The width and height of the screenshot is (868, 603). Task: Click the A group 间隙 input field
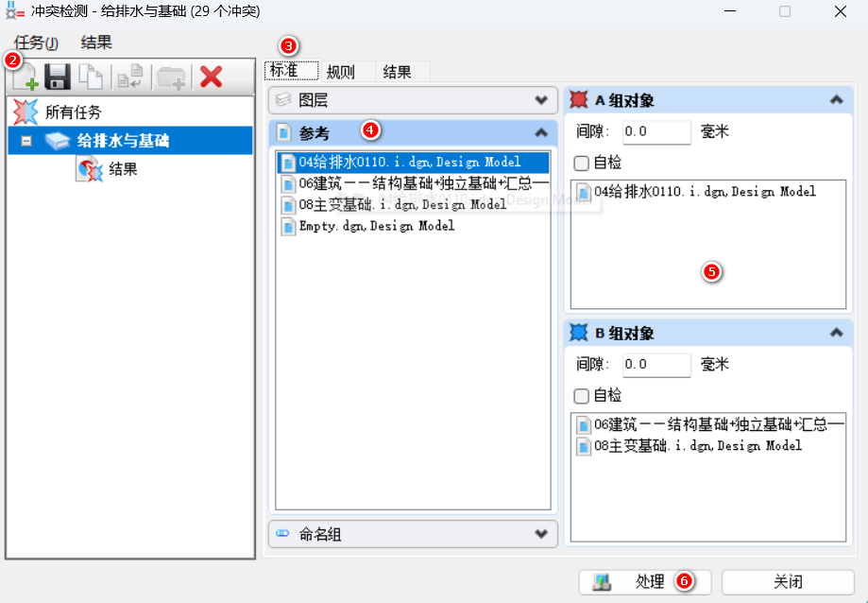tap(655, 131)
